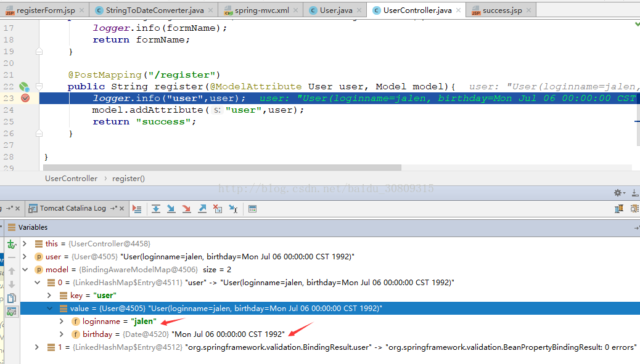Click the Show Execution Point icon
Screen dimensions: 640x364
(x=137, y=209)
